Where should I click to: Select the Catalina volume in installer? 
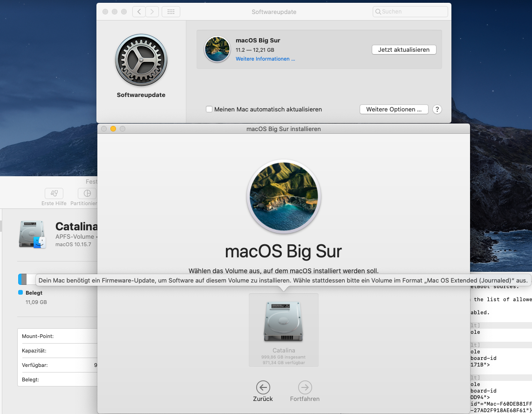(284, 330)
